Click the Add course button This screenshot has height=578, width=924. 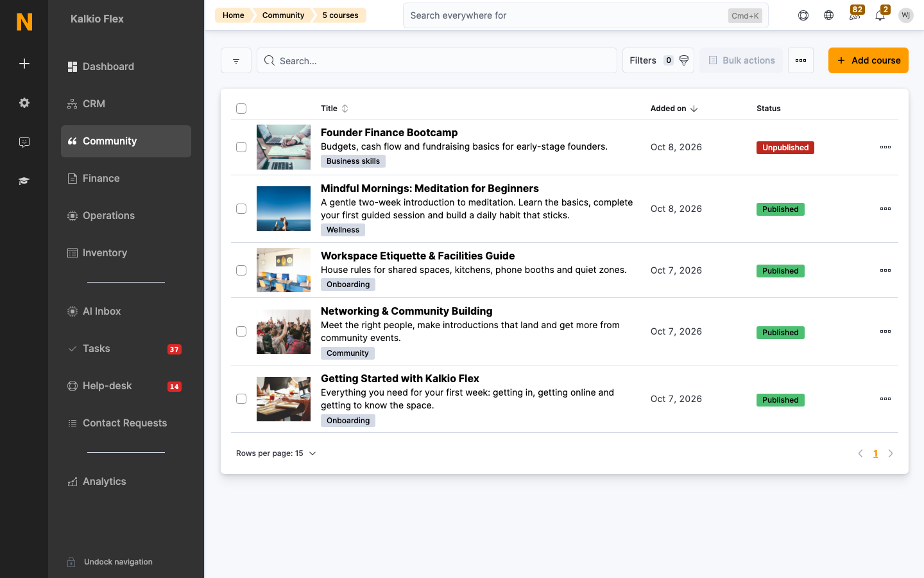(868, 60)
